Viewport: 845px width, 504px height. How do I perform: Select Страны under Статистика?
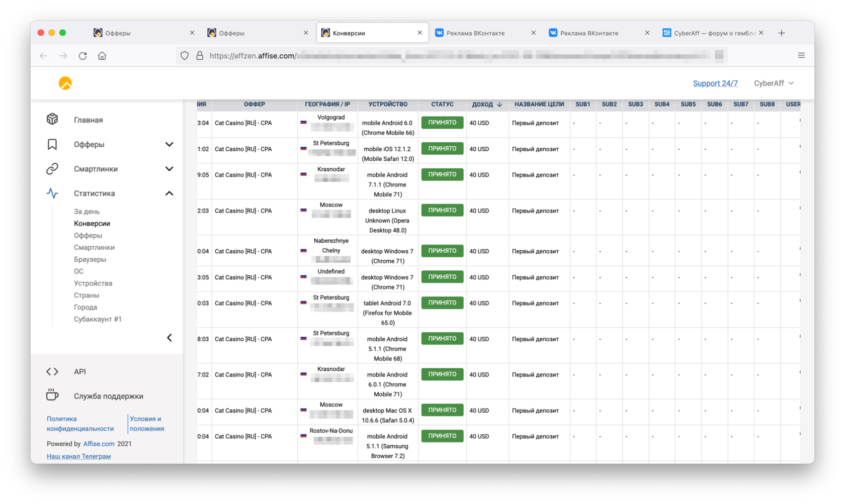click(87, 295)
